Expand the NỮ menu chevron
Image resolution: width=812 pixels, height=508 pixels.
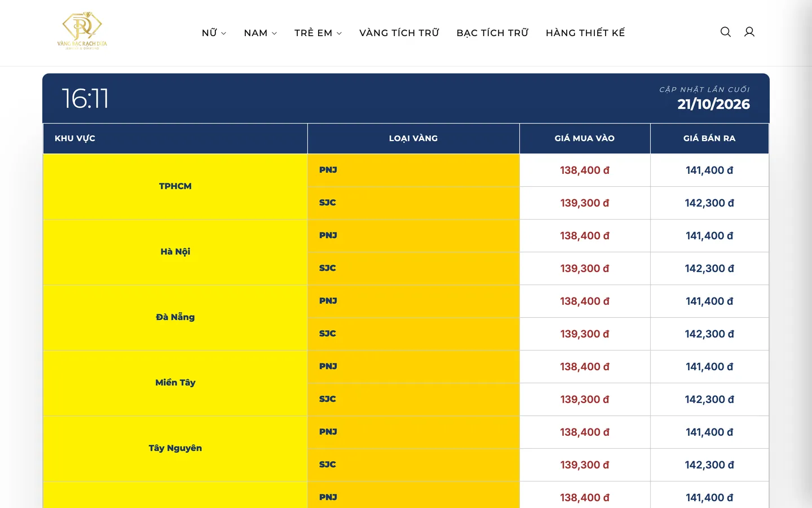(x=223, y=33)
